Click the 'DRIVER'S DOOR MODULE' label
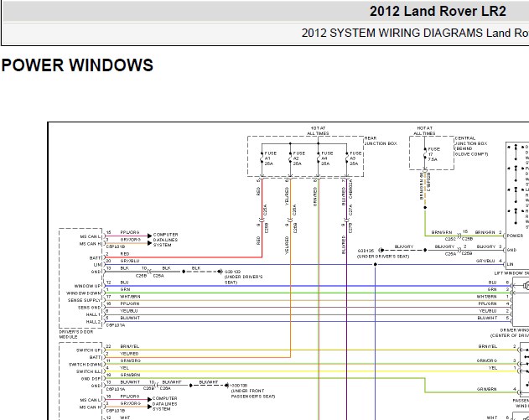Image resolution: width=529 pixels, height=420 pixels. [76, 334]
